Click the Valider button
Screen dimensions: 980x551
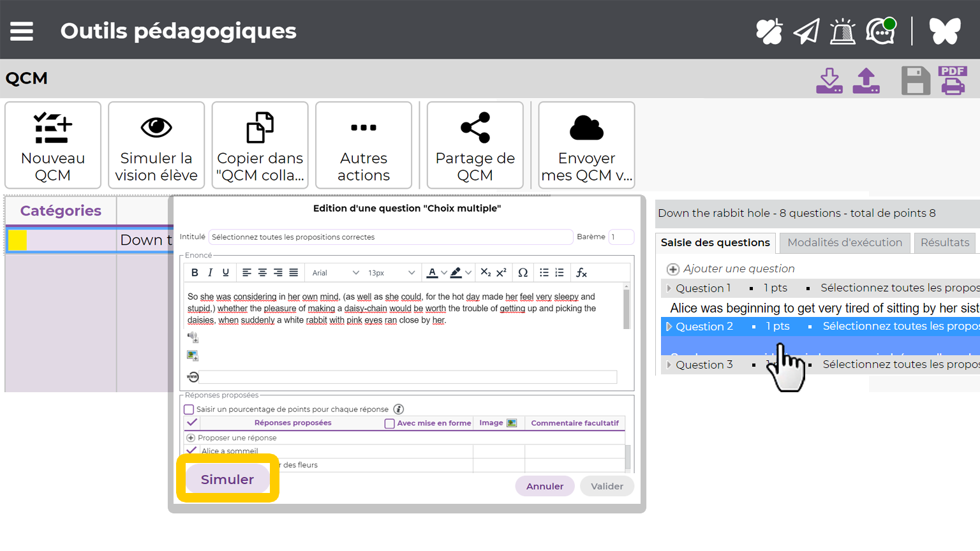click(x=607, y=486)
